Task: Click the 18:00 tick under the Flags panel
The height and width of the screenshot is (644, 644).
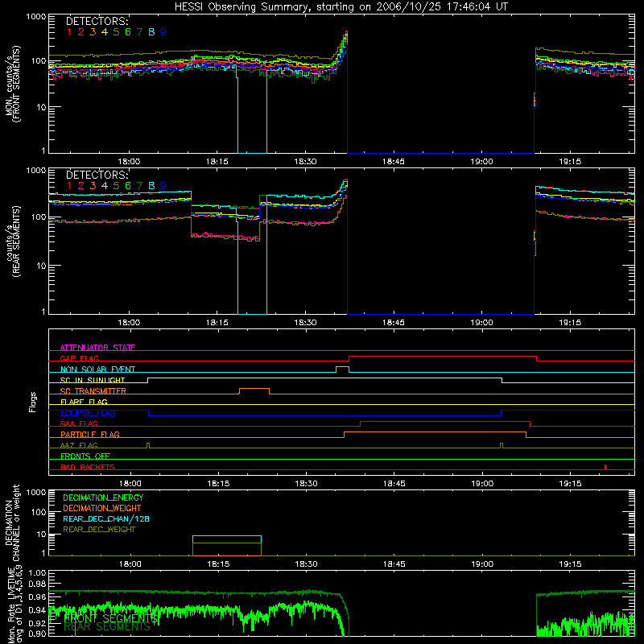Action: click(130, 484)
